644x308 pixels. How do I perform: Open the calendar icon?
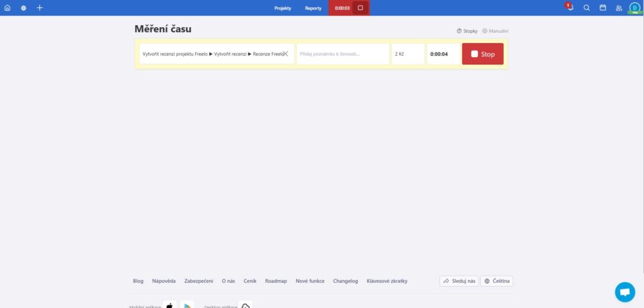click(x=602, y=8)
